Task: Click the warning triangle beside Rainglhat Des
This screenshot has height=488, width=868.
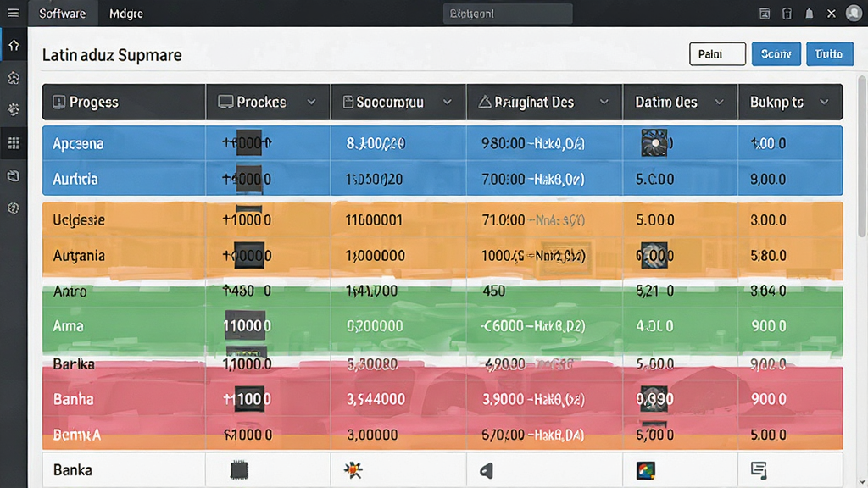Action: click(x=485, y=102)
